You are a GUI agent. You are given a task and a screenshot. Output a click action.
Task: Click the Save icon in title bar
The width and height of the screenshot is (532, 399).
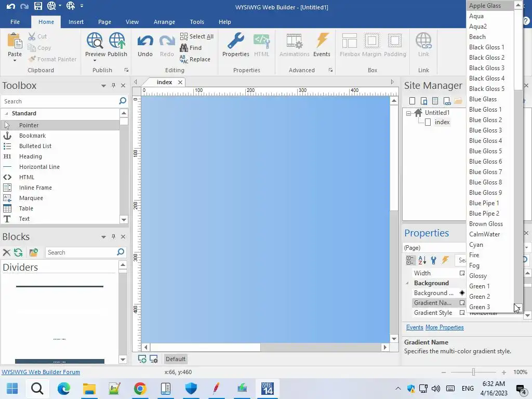[x=38, y=6]
